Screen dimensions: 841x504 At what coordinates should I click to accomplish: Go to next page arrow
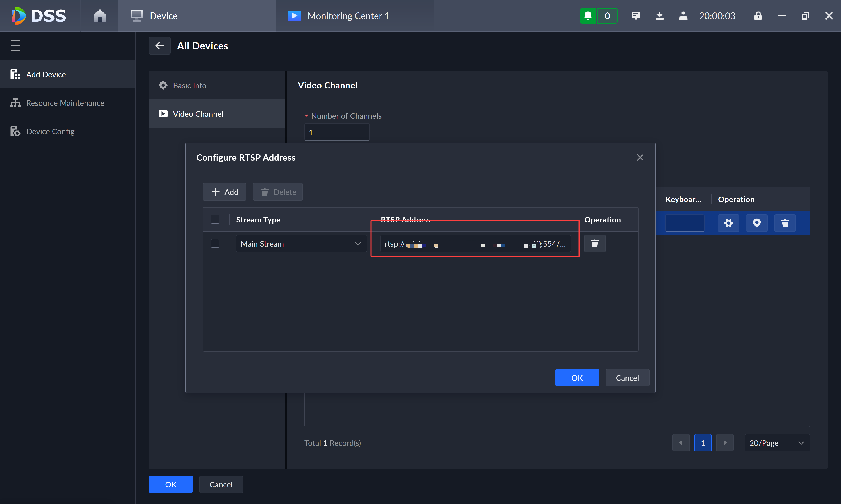click(x=725, y=442)
